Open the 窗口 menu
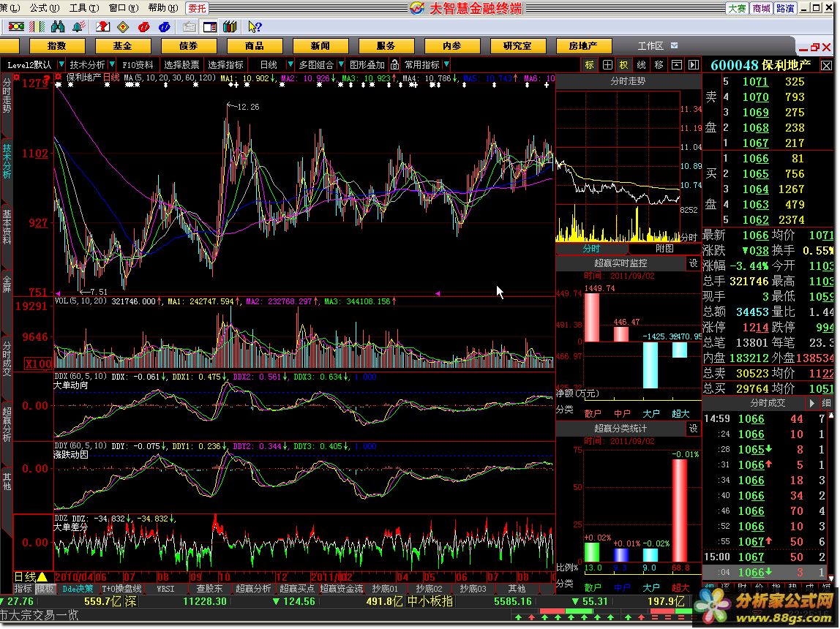The image size is (840, 629). [124, 8]
